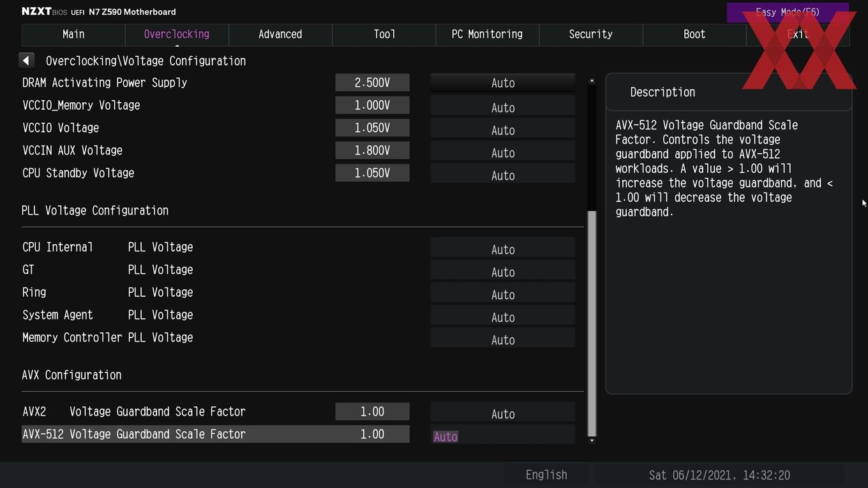This screenshot has height=488, width=868.
Task: Open the CPU Internal PLL Voltage Auto field
Action: pyautogui.click(x=503, y=248)
